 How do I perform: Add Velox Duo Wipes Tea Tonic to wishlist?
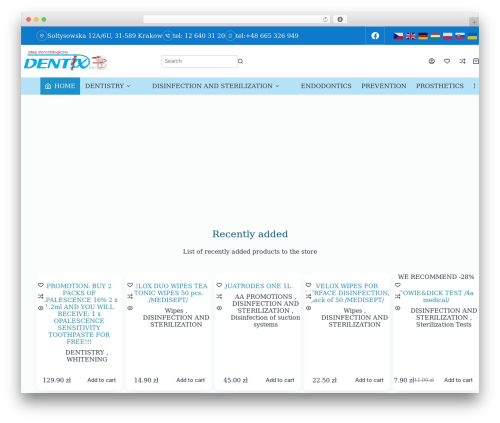[x=130, y=285]
